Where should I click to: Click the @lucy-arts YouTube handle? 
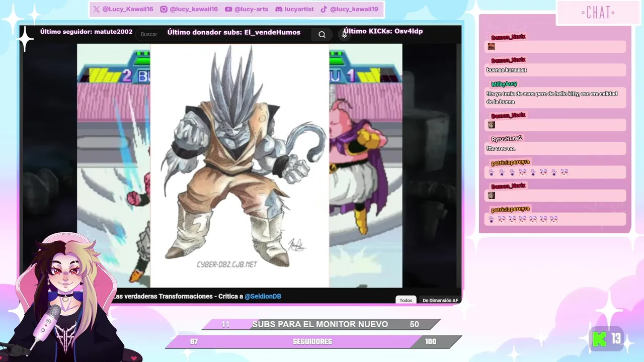click(252, 9)
